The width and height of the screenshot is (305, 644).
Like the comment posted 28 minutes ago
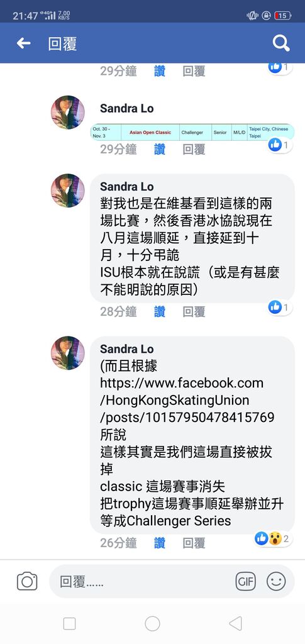(160, 312)
